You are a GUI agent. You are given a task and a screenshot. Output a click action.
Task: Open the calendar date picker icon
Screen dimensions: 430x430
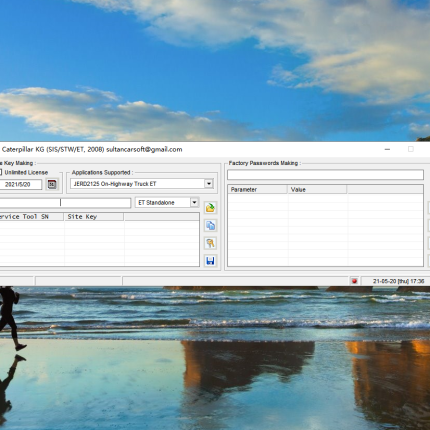[x=52, y=184]
